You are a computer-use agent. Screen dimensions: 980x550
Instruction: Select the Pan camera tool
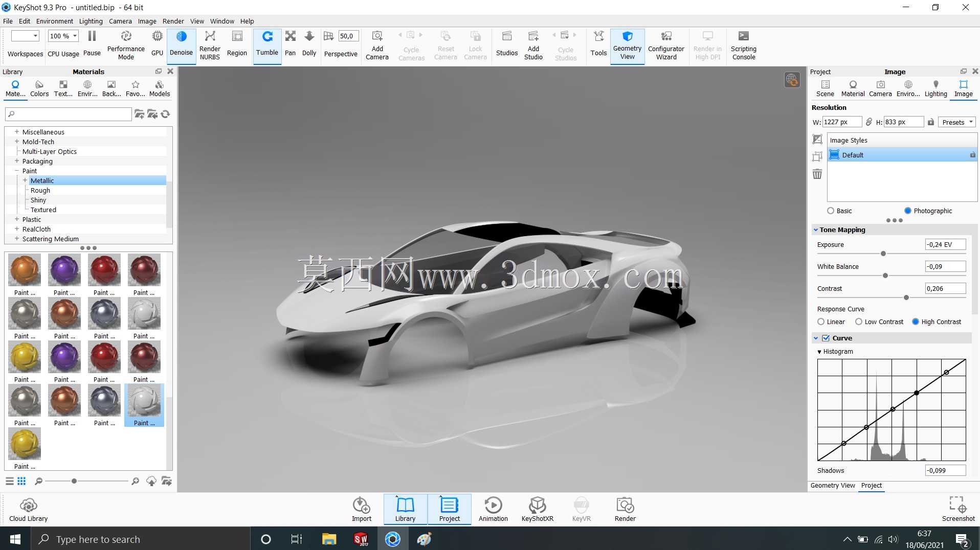(x=290, y=43)
